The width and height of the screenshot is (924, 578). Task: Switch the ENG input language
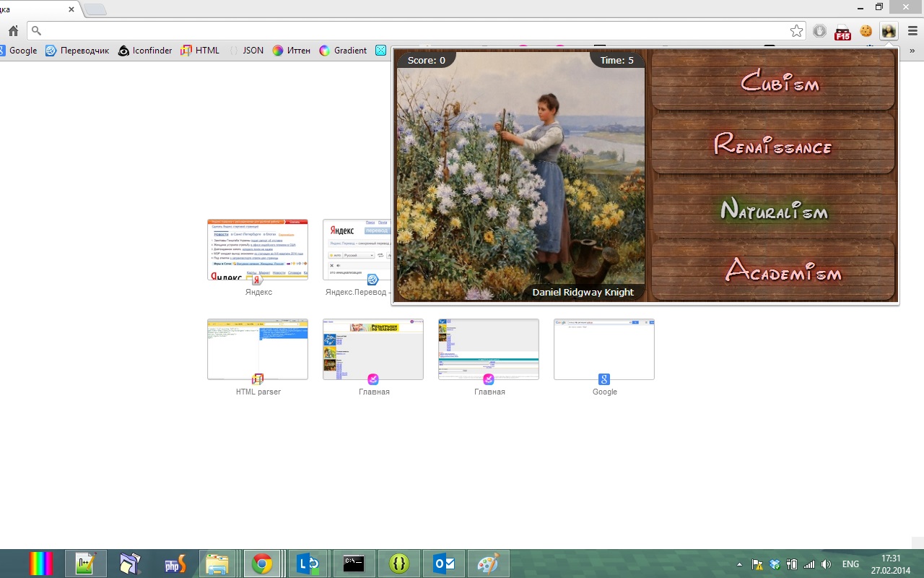[x=850, y=564]
